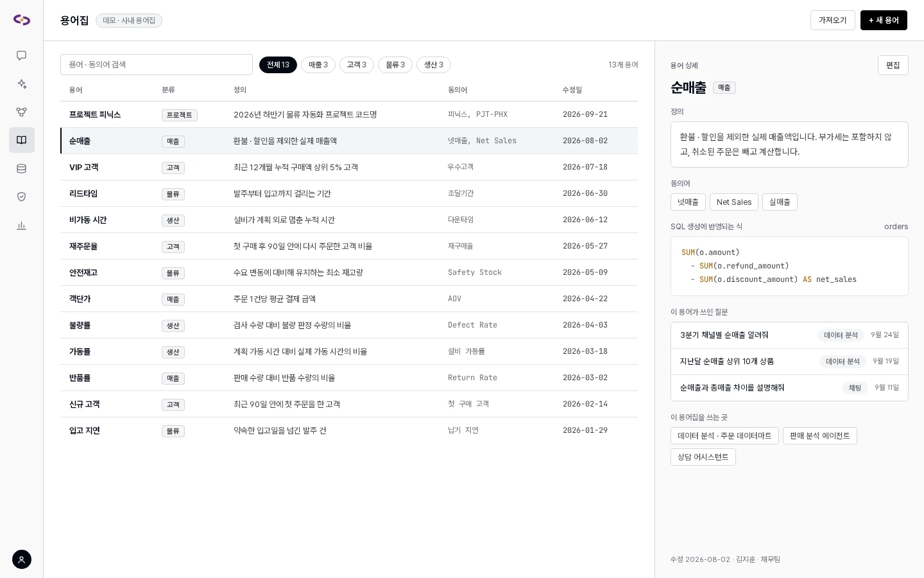The width and height of the screenshot is (924, 578).
Task: Select the 비가동 시간 term row
Action: (349, 220)
